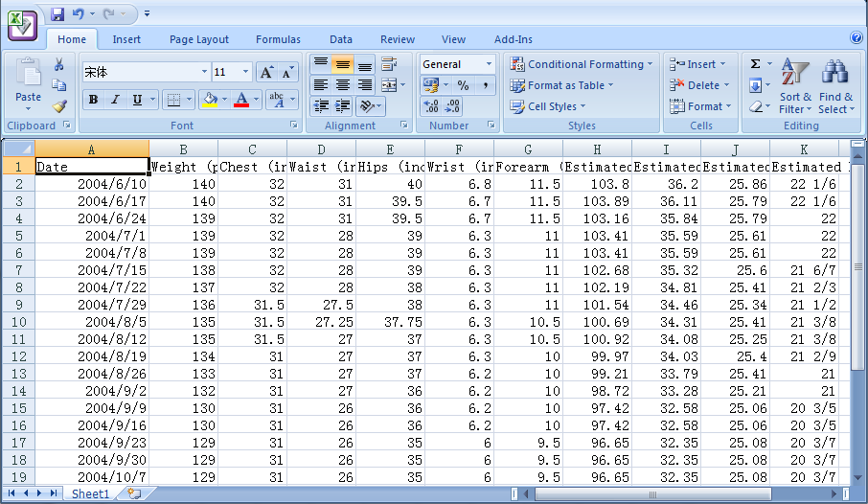Viewport: 868px width, 504px height.
Task: Align cell text right
Action: pyautogui.click(x=364, y=85)
